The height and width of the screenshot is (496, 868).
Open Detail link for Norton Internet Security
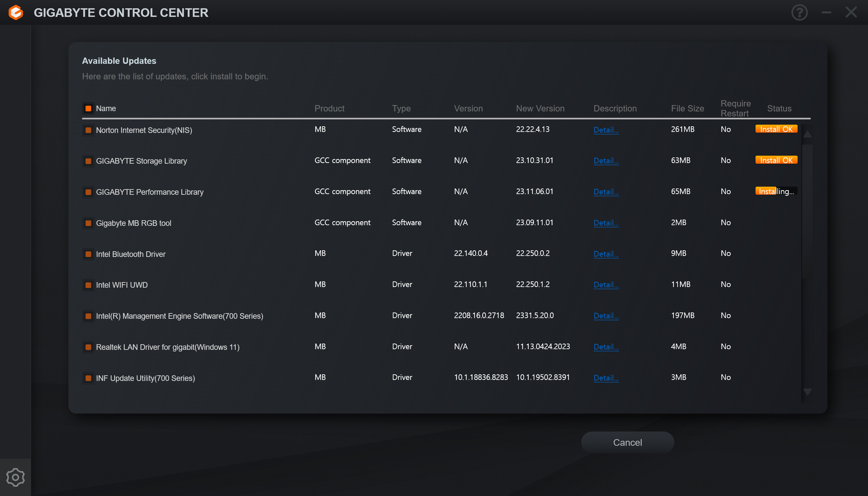click(606, 130)
